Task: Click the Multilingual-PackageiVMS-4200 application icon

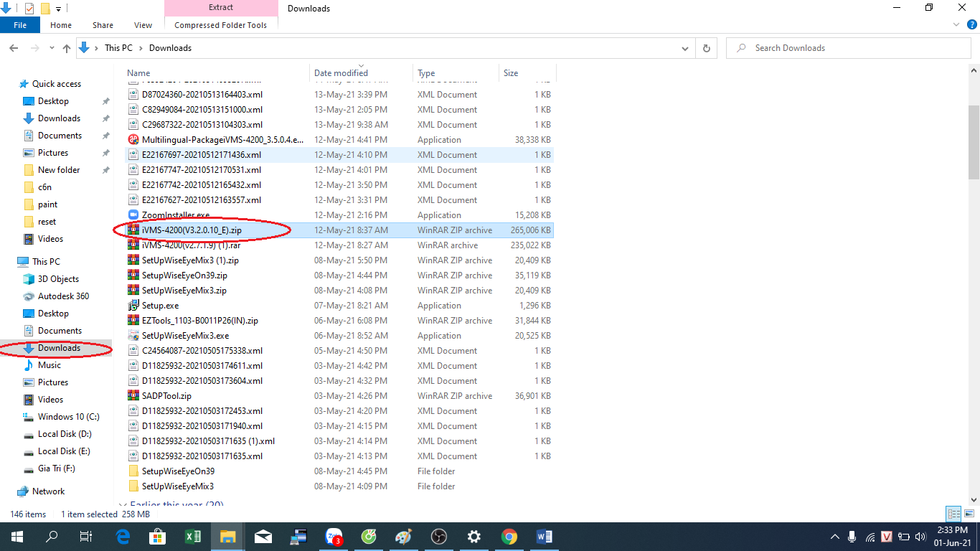Action: click(133, 139)
